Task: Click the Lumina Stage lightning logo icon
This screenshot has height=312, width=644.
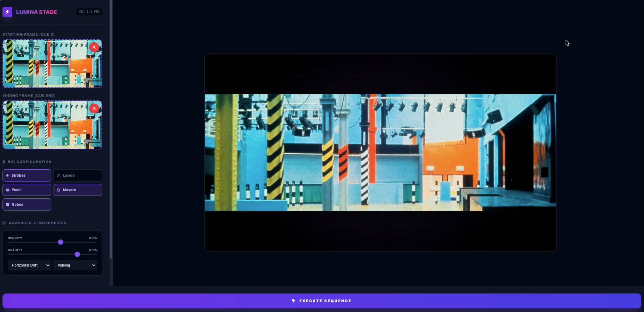Action: point(7,12)
